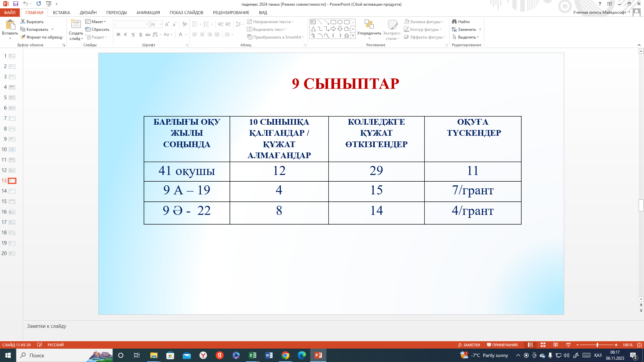Expand Copy (Копировать) dropdown arrow

[x=53, y=29]
